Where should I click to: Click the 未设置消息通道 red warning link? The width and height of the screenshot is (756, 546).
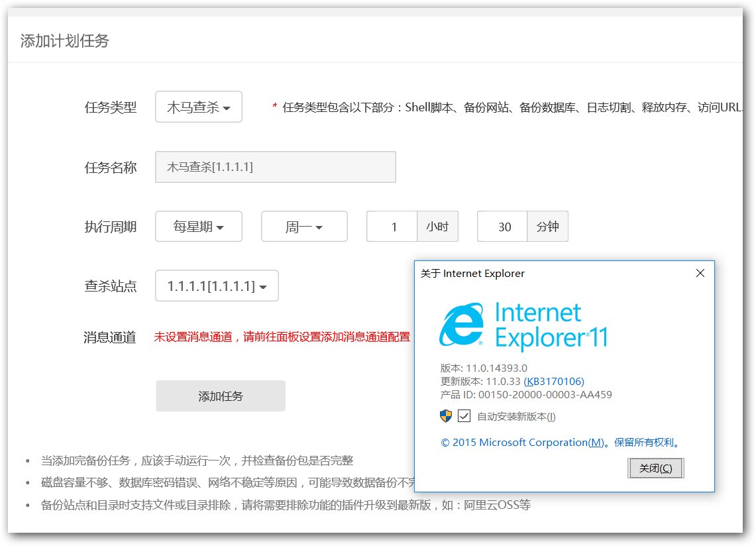coord(282,337)
